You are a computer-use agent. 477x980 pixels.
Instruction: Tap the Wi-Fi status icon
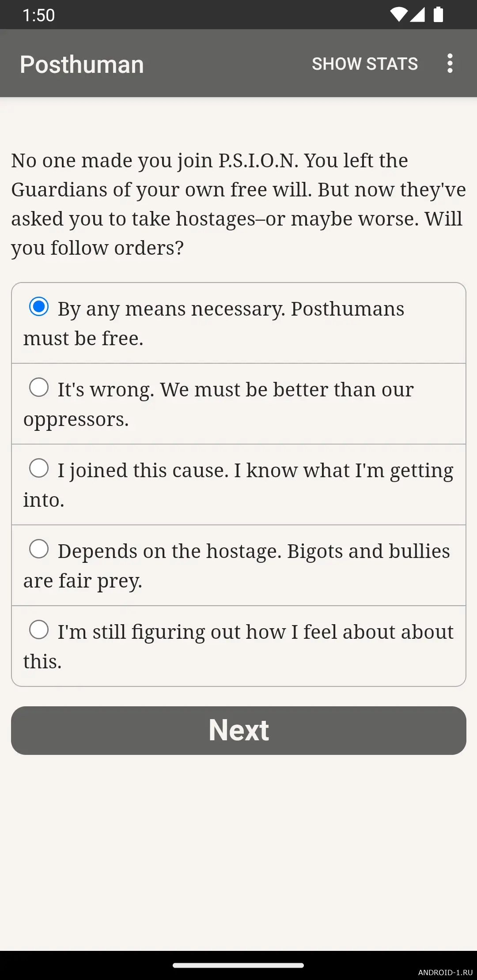398,15
